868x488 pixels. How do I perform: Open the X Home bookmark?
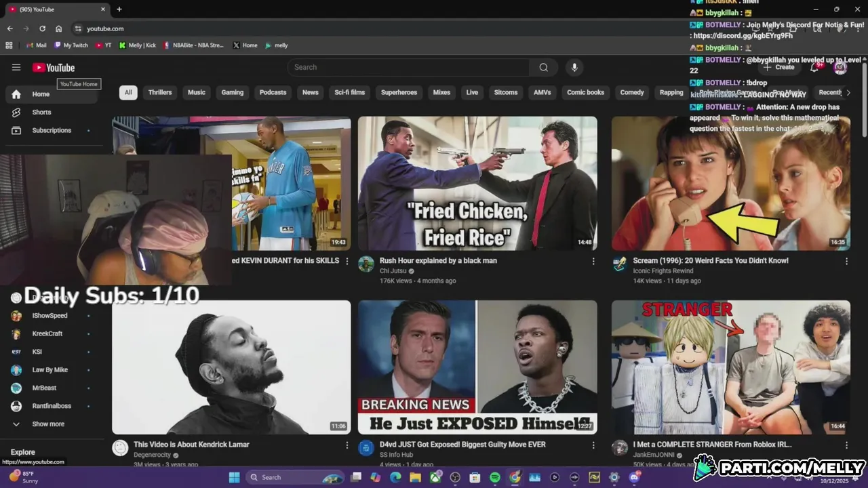245,45
